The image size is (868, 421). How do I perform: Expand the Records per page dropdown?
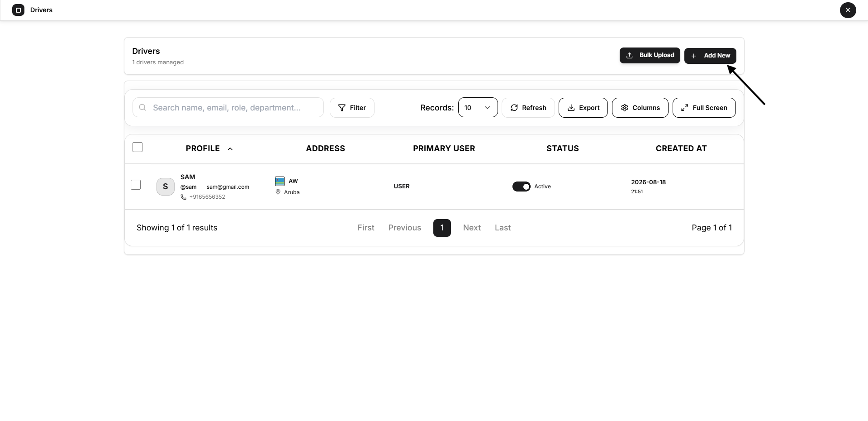pos(478,108)
